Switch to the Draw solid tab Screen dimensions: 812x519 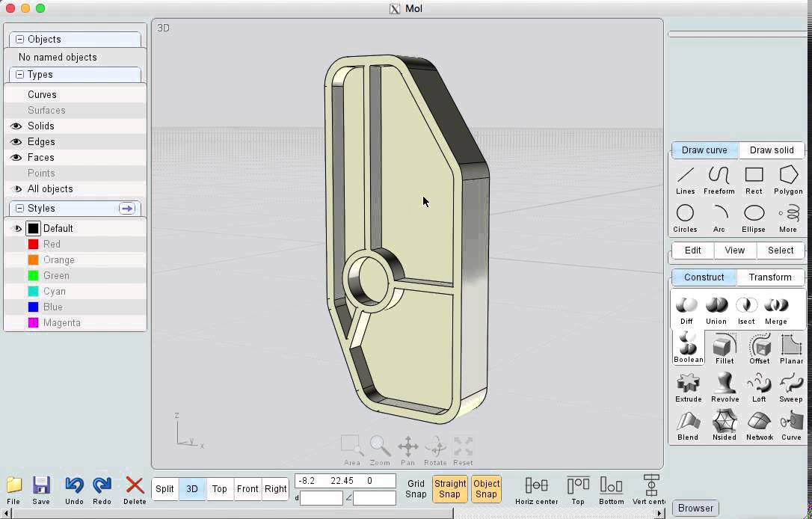(771, 150)
